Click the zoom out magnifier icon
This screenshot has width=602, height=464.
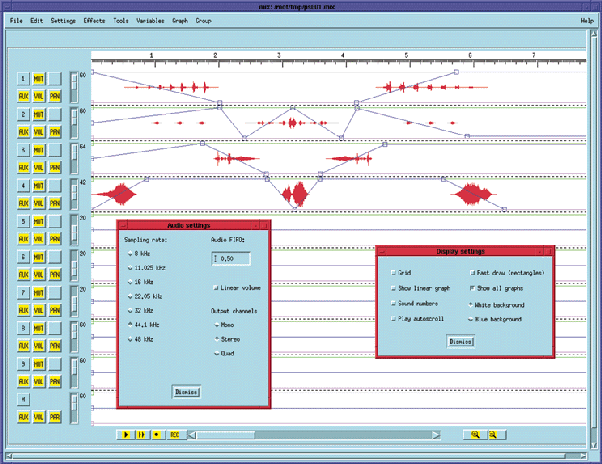pyautogui.click(x=494, y=435)
